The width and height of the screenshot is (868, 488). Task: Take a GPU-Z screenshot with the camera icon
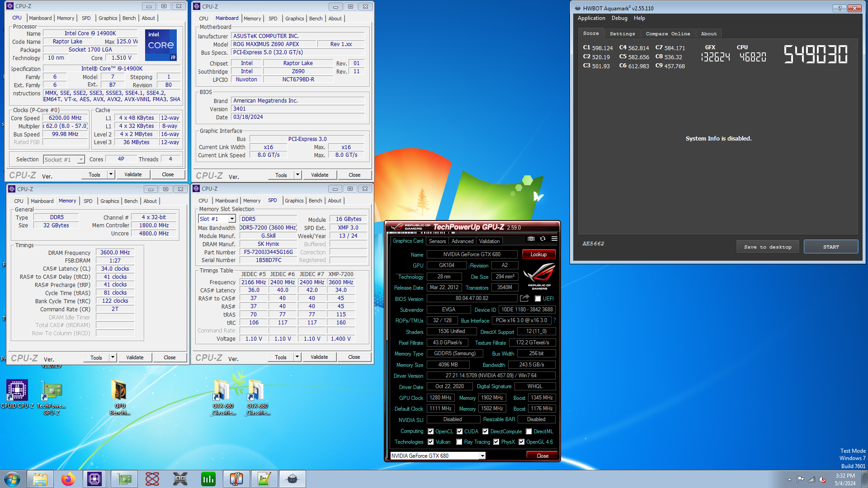click(x=531, y=239)
